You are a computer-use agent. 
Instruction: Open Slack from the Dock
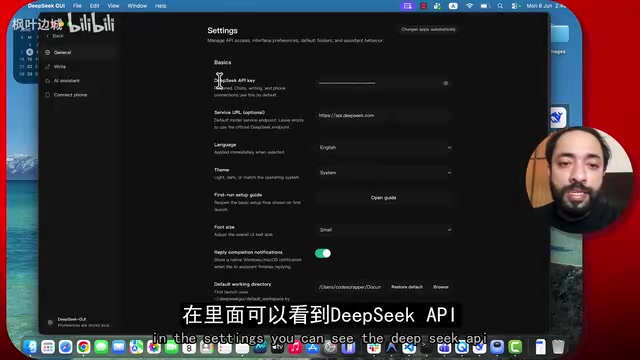pos(373,347)
